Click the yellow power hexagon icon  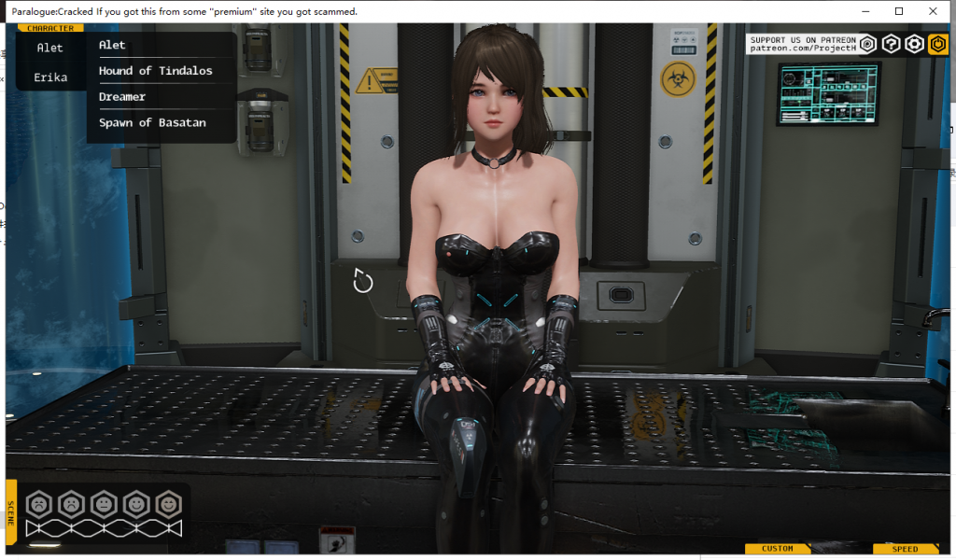(x=937, y=44)
